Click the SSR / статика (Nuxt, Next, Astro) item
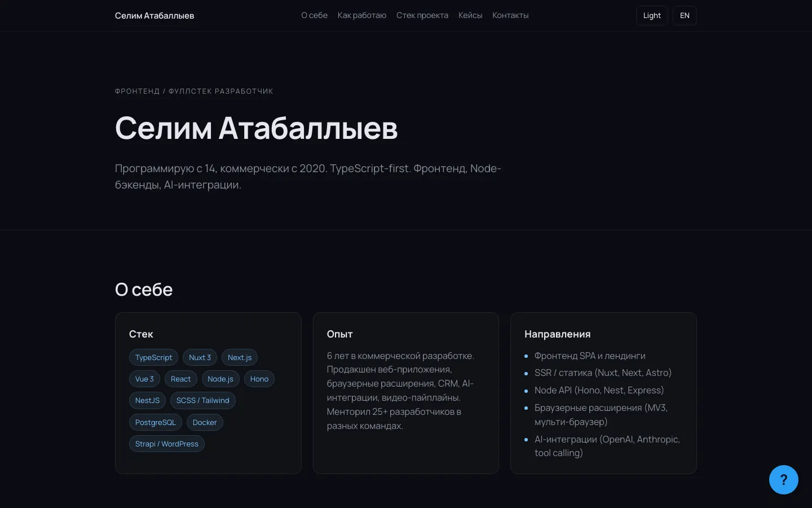 pyautogui.click(x=603, y=373)
